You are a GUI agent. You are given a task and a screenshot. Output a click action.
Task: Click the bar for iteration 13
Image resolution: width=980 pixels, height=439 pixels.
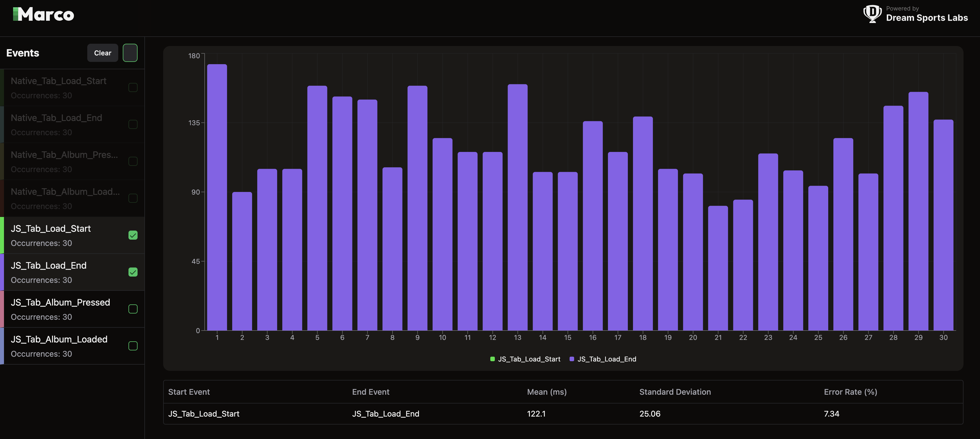(517, 207)
